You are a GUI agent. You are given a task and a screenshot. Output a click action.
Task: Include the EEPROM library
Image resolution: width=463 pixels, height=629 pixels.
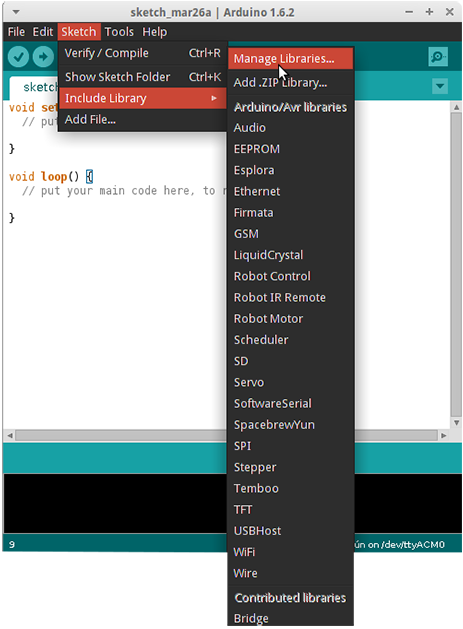tap(290, 149)
